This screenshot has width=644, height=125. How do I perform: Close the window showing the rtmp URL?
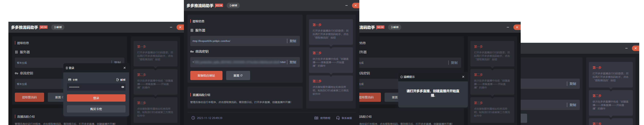point(355,5)
